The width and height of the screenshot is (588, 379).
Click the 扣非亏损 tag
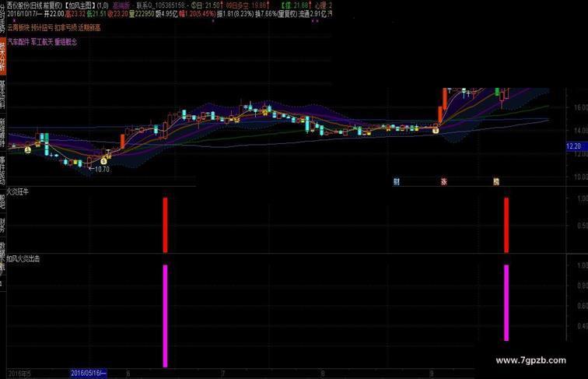coord(65,27)
